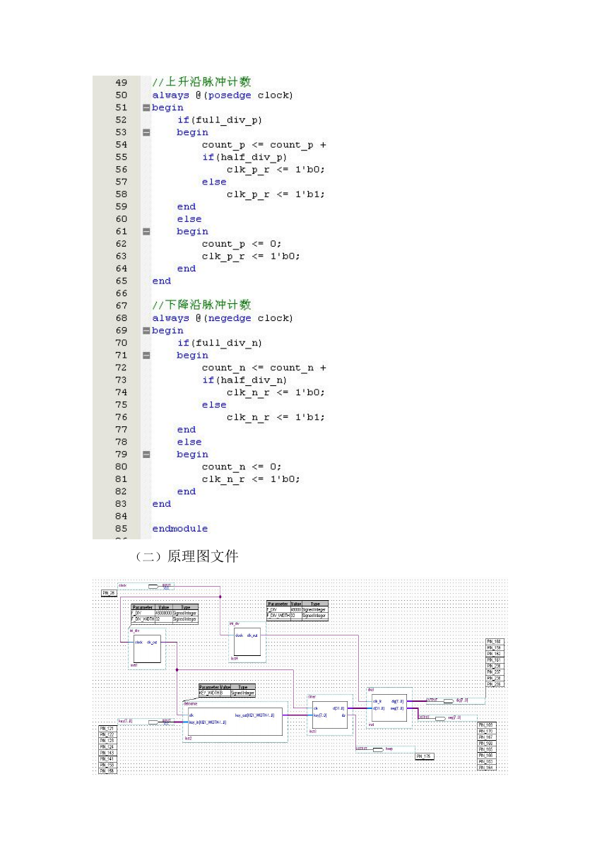Select the int_div block labeled inst1
Viewport: 614px width, 868px height.
(147, 648)
